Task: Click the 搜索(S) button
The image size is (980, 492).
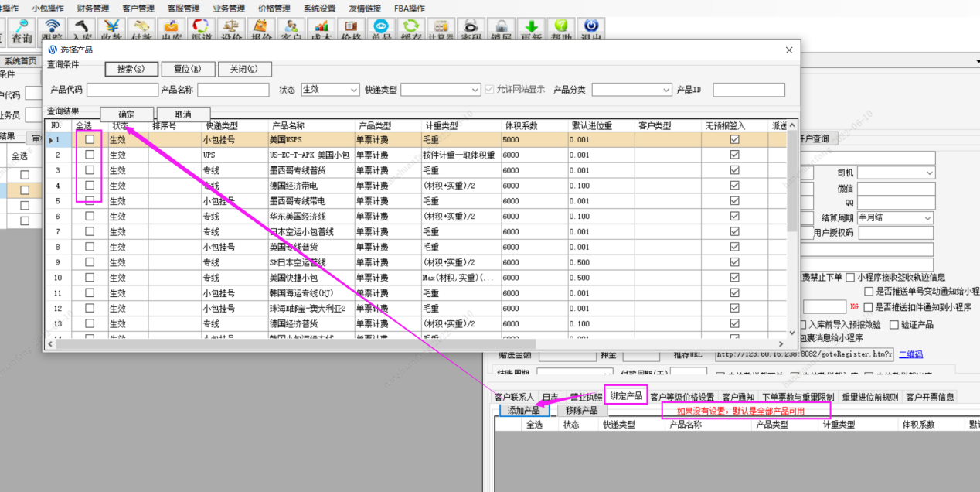Action: (x=131, y=69)
